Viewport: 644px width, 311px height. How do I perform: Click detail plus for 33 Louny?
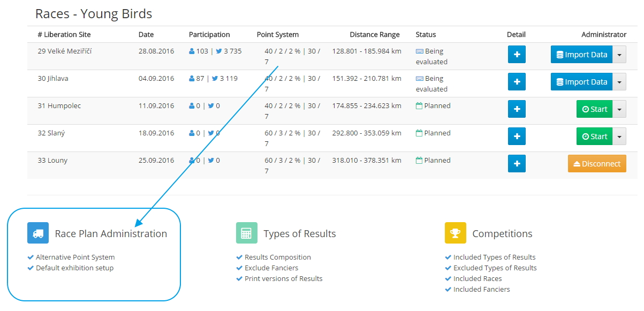coord(517,164)
